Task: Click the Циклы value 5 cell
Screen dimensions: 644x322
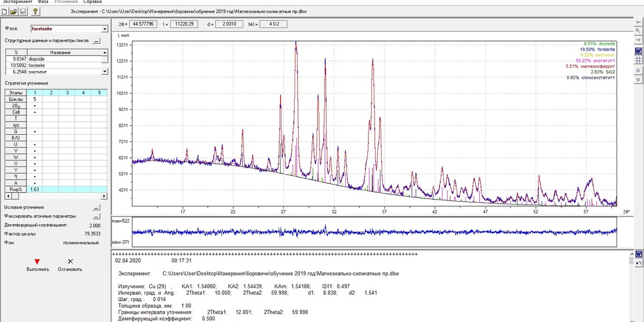Action: pyautogui.click(x=35, y=100)
